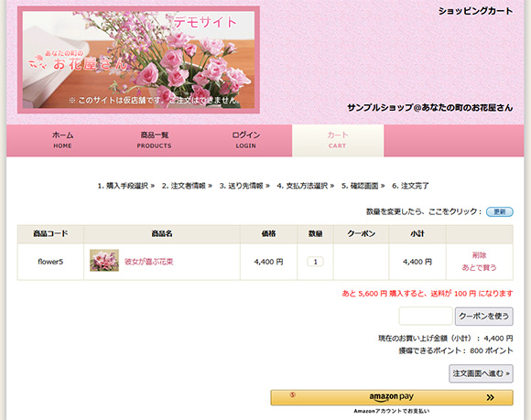Click the red shipping notice text
The width and height of the screenshot is (531, 420).
pos(428,294)
